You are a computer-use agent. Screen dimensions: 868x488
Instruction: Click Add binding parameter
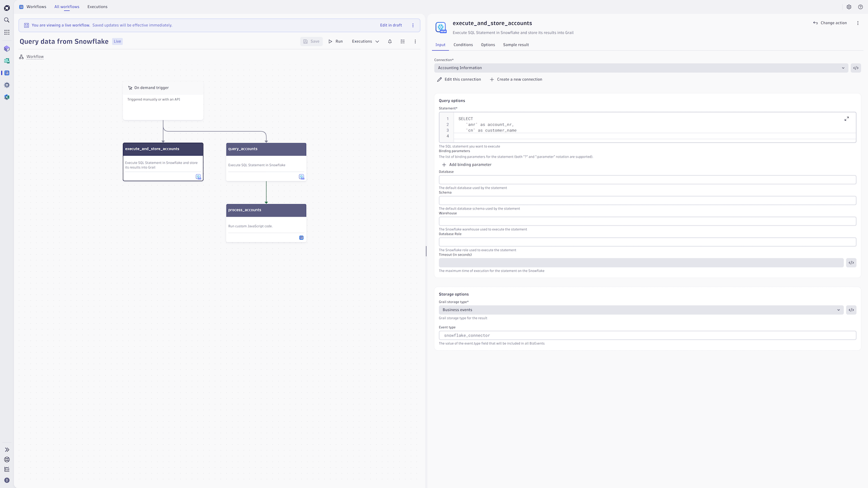click(x=466, y=164)
